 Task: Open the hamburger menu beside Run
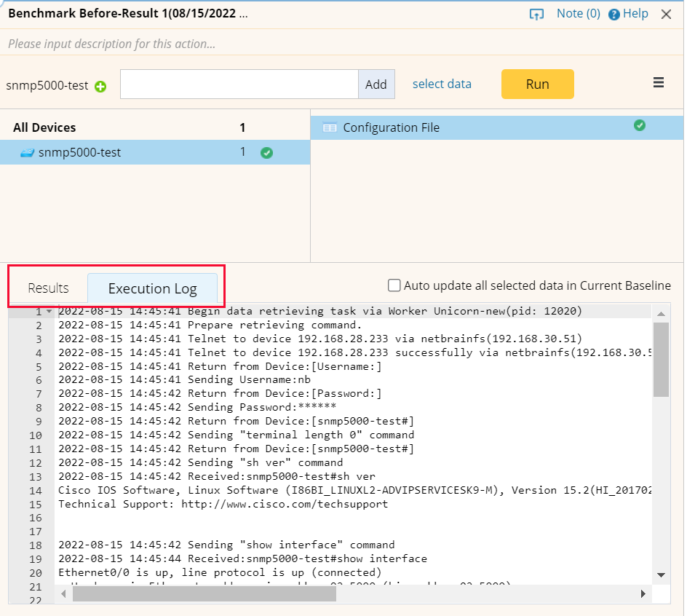click(x=659, y=82)
